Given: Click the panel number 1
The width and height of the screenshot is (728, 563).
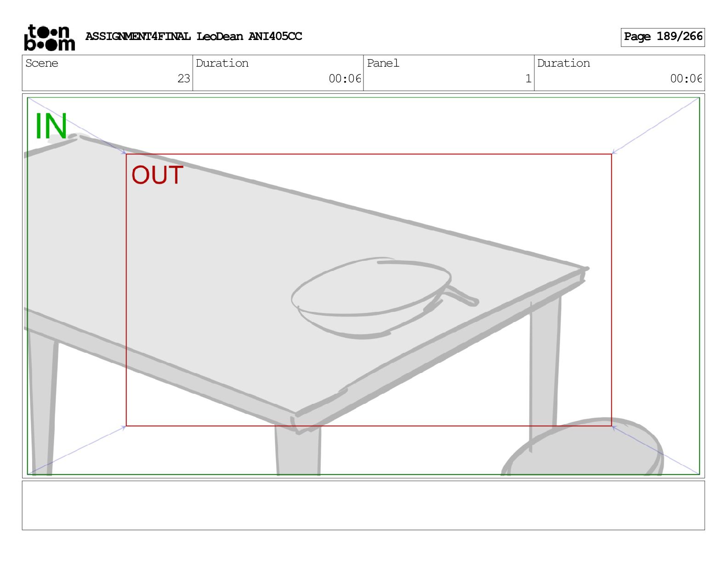Looking at the screenshot, I should click(529, 79).
